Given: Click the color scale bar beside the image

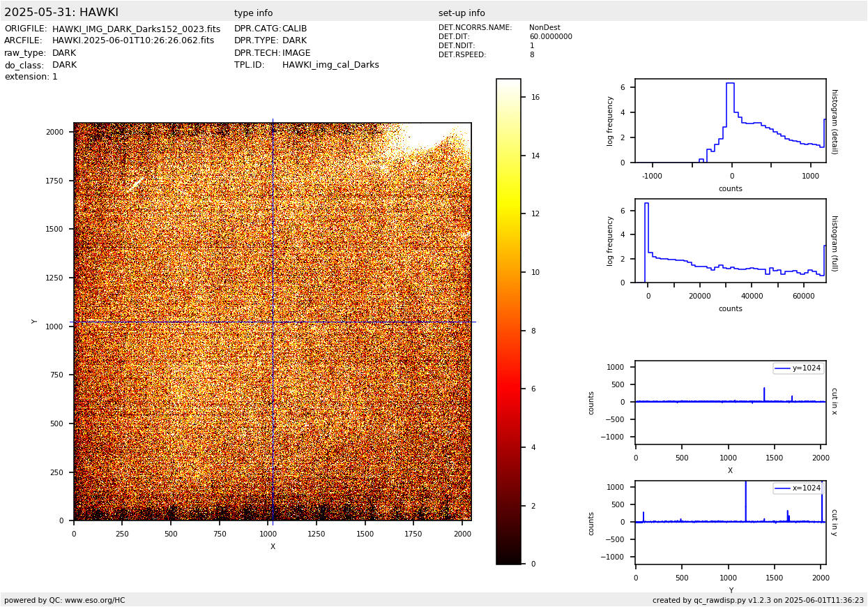Looking at the screenshot, I should pyautogui.click(x=508, y=321).
